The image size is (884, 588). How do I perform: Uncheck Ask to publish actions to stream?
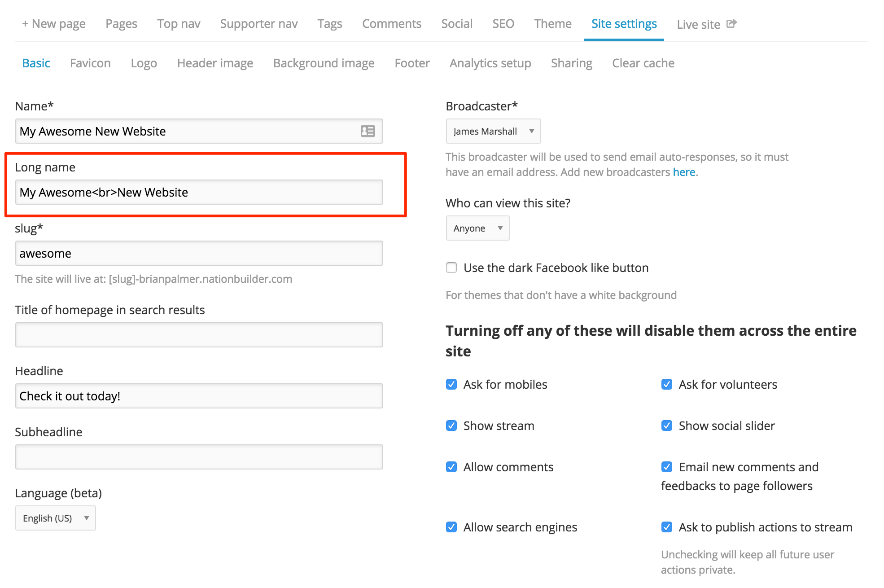(667, 527)
